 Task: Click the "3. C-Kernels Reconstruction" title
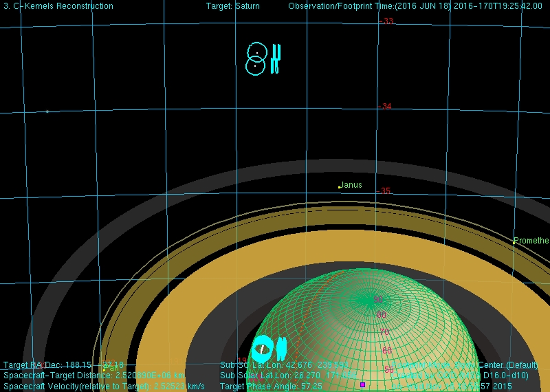(x=58, y=6)
